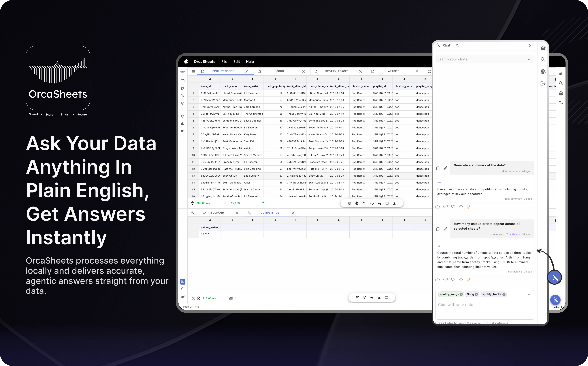Open the hamburger menu beside the sheet tabs
This screenshot has height=366, width=588.
(193, 71)
